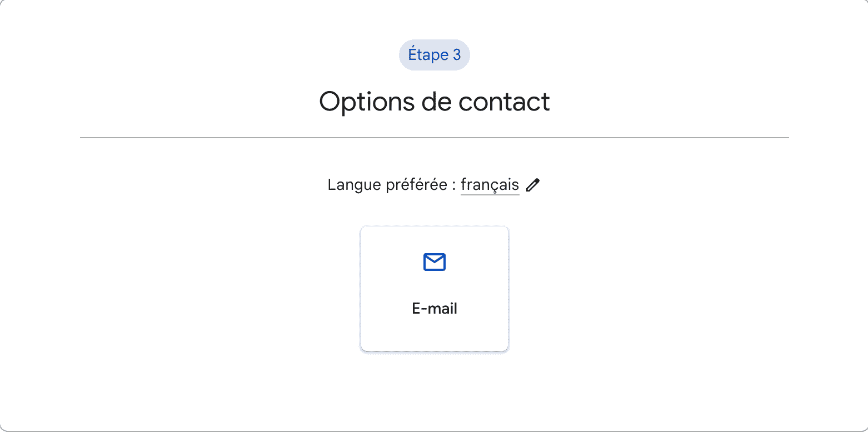868x433 pixels.
Task: Open language selector from "français" text
Action: click(490, 185)
